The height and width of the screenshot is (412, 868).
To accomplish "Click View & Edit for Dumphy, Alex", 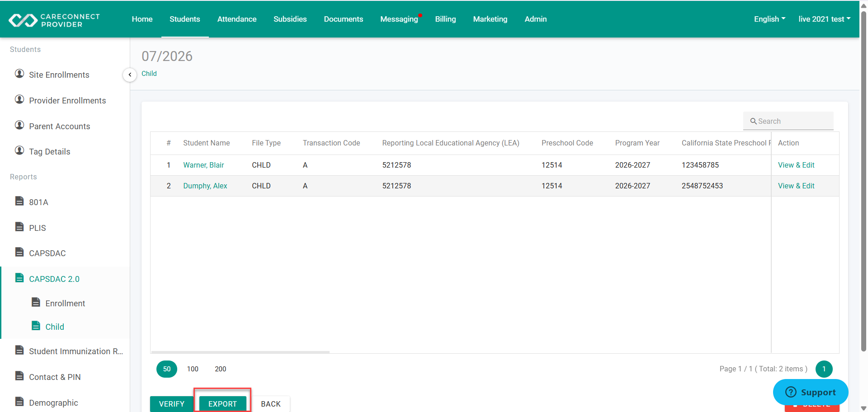I will coord(796,186).
